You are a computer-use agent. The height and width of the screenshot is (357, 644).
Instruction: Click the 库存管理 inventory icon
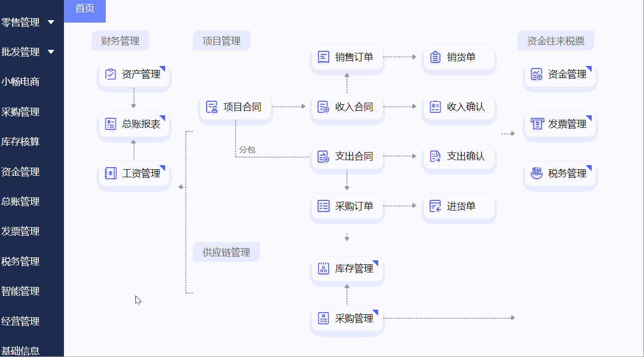[324, 268]
